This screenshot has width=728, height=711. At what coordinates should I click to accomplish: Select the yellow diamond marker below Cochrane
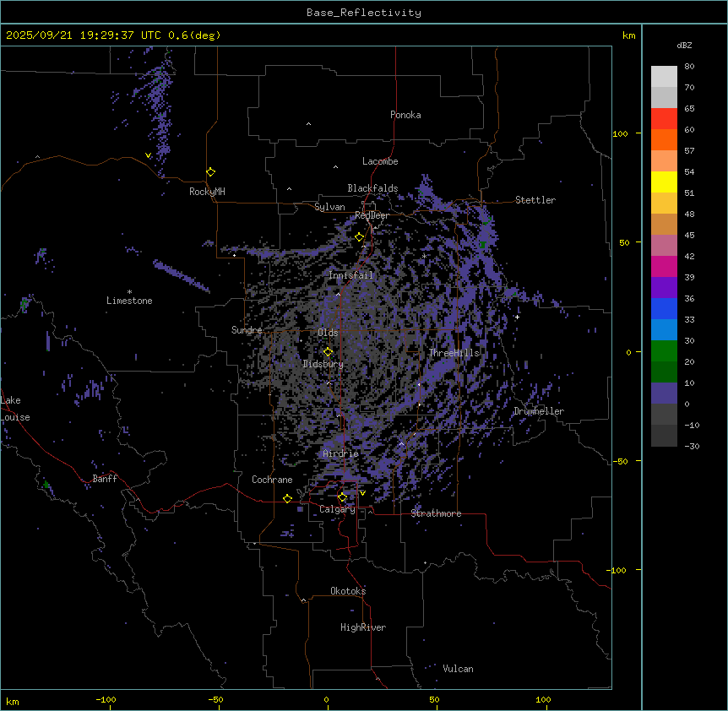pyautogui.click(x=287, y=498)
